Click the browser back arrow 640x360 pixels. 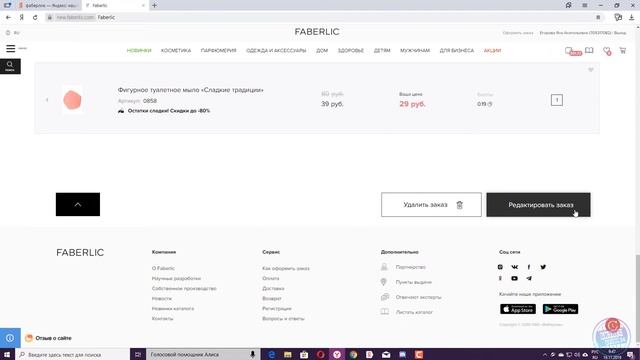coord(8,18)
